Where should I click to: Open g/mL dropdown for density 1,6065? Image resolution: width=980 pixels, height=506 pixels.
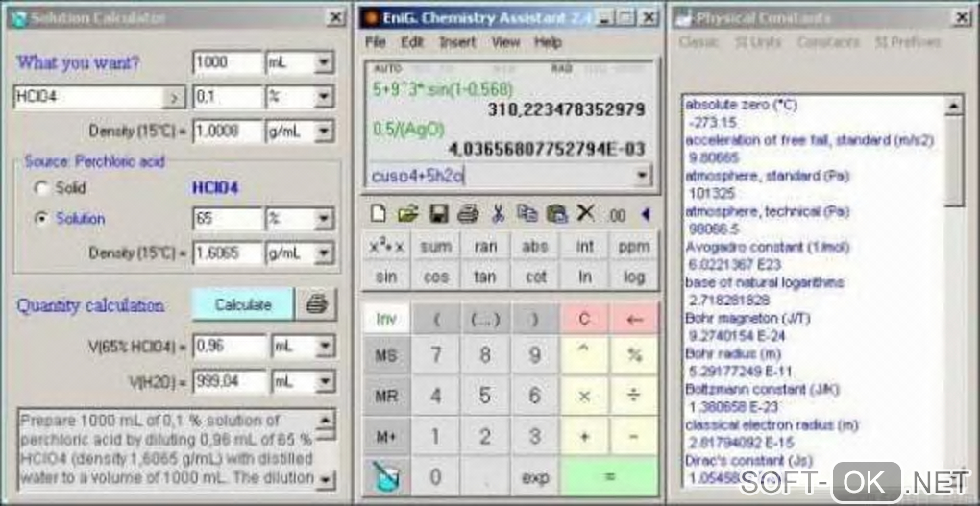point(324,253)
